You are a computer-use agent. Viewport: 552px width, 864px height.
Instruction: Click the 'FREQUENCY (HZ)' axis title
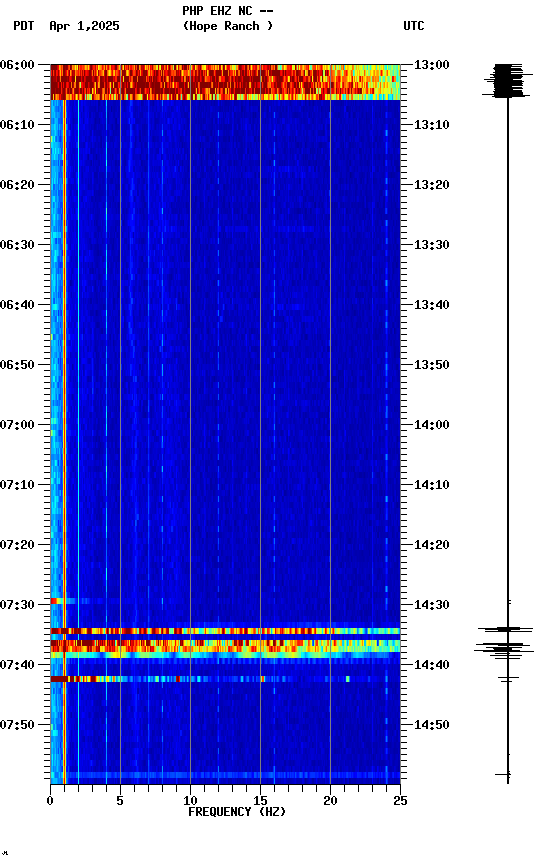[237, 813]
